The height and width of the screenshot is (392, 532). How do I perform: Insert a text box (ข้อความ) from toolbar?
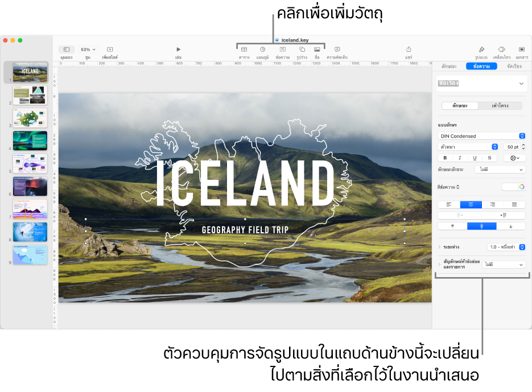282,49
